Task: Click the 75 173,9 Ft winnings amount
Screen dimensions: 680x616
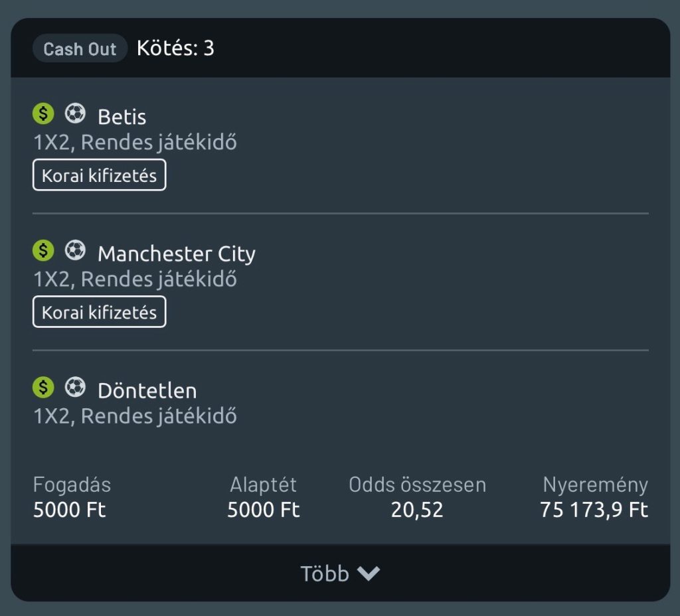Action: (x=594, y=510)
